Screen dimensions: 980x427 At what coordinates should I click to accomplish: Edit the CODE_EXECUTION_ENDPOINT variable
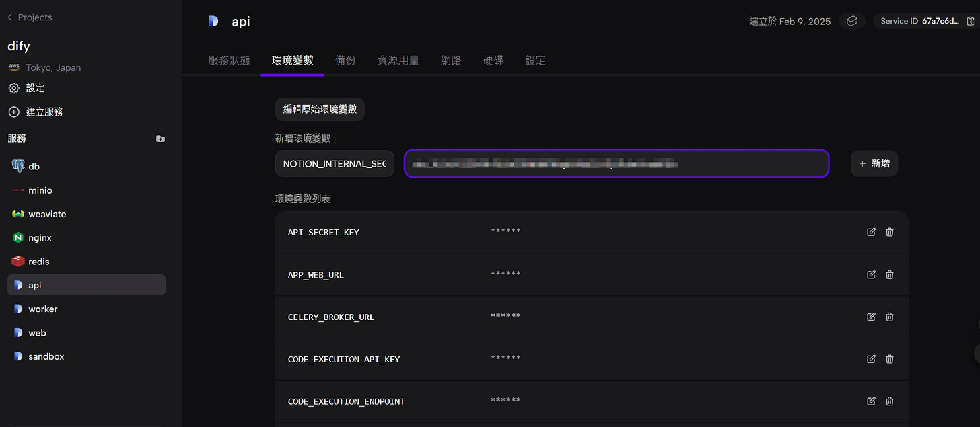[871, 401]
